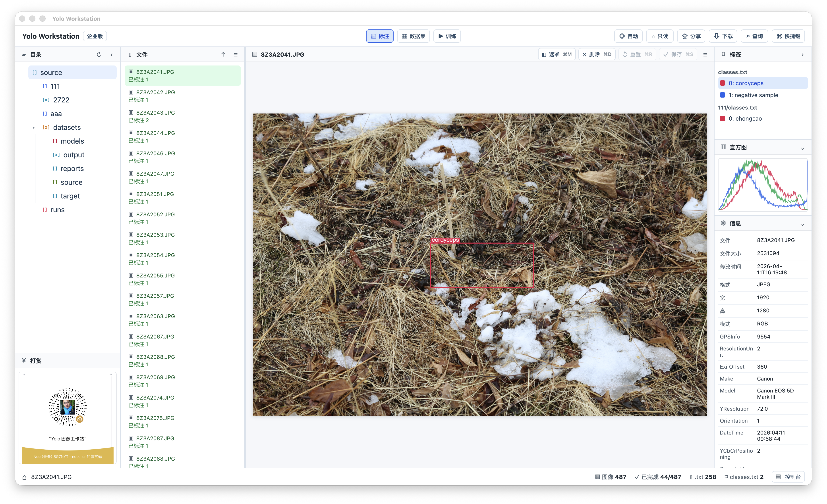The width and height of the screenshot is (827, 504).
Task: Open the image toolbar overflow menu
Action: [x=705, y=55]
